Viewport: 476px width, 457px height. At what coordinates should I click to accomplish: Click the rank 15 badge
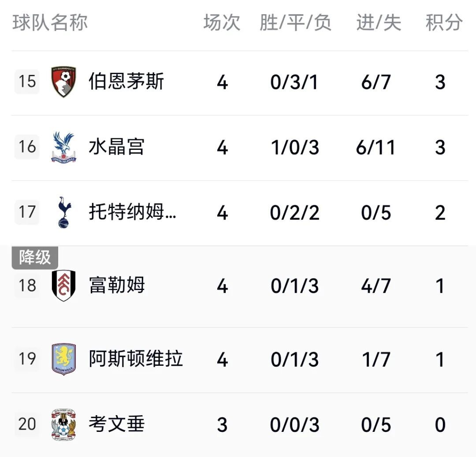pyautogui.click(x=27, y=82)
